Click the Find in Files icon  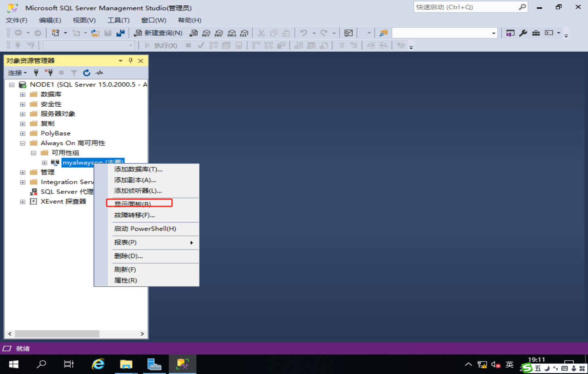384,33
